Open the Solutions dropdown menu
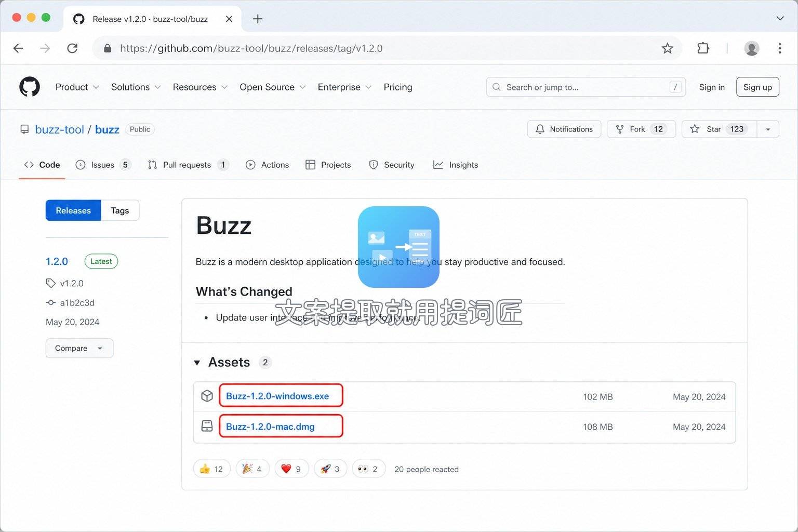Viewport: 798px width, 532px height. coord(136,87)
